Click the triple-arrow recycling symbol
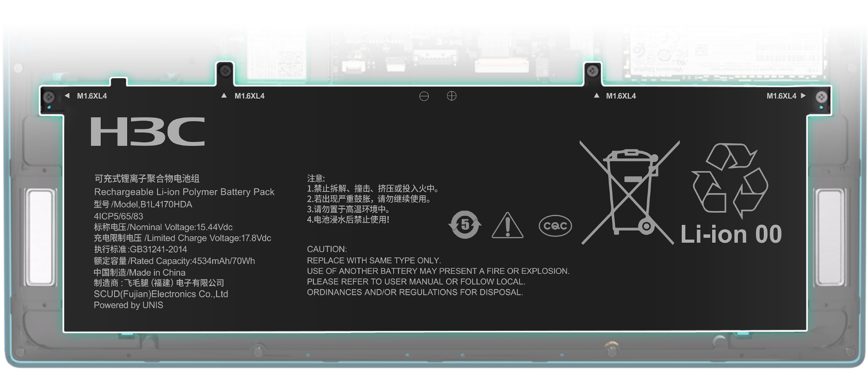Screen dimensions: 868x369 point(730,180)
